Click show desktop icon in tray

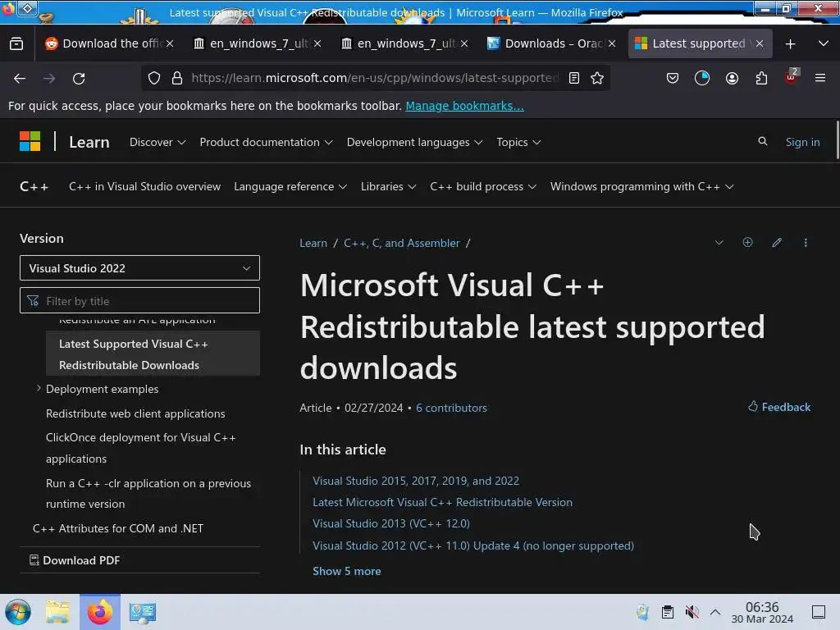pyautogui.click(x=819, y=612)
